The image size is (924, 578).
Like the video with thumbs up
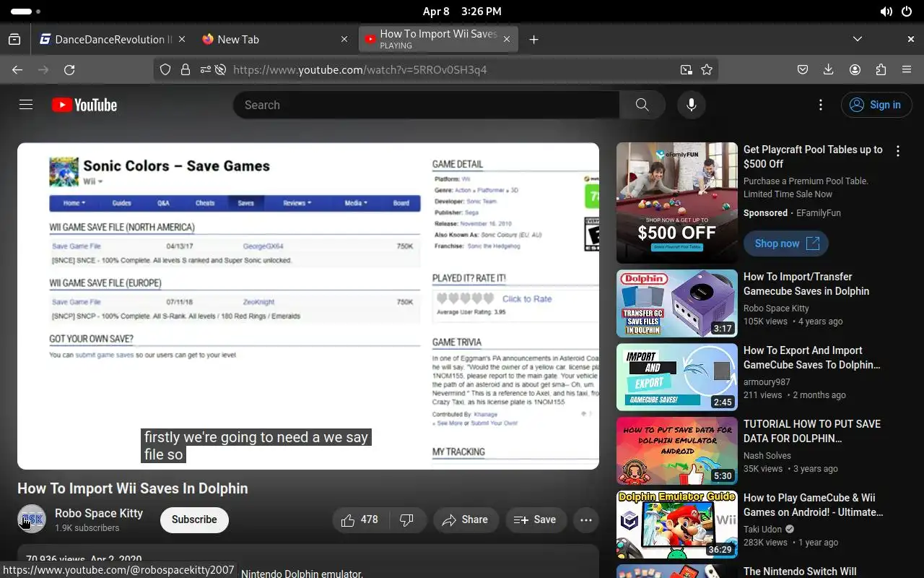[x=359, y=519]
